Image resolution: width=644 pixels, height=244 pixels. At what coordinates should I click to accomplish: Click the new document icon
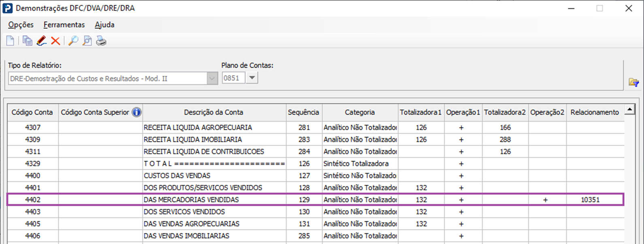coord(10,41)
